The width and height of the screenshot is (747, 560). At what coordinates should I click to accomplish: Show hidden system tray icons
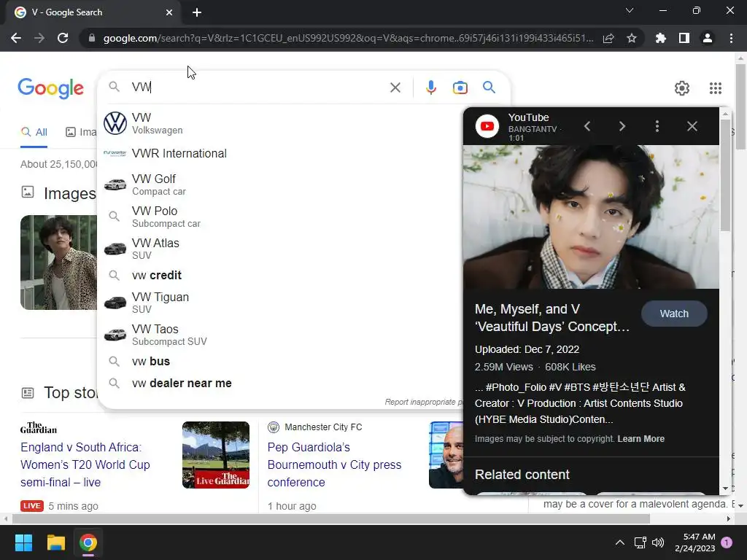click(620, 542)
